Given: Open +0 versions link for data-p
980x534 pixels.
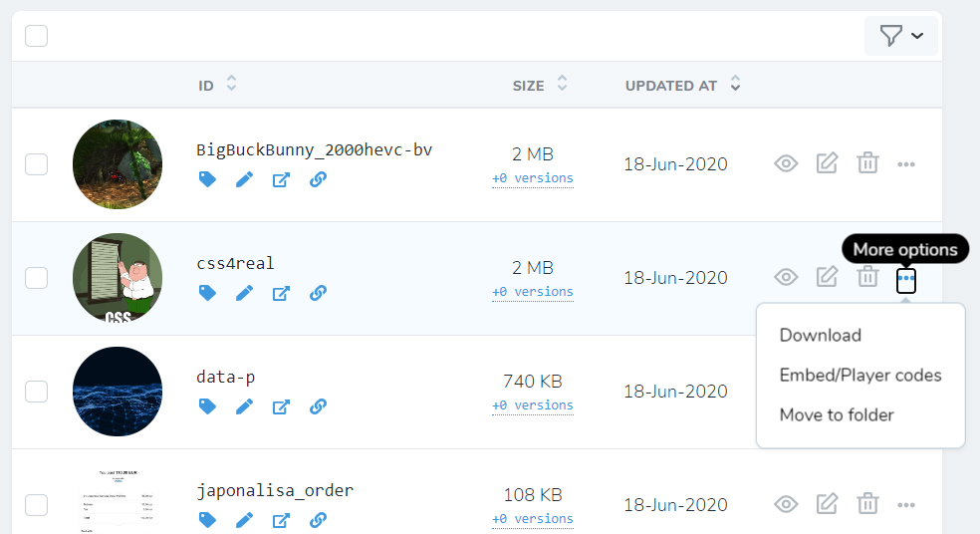Looking at the screenshot, I should tap(533, 405).
